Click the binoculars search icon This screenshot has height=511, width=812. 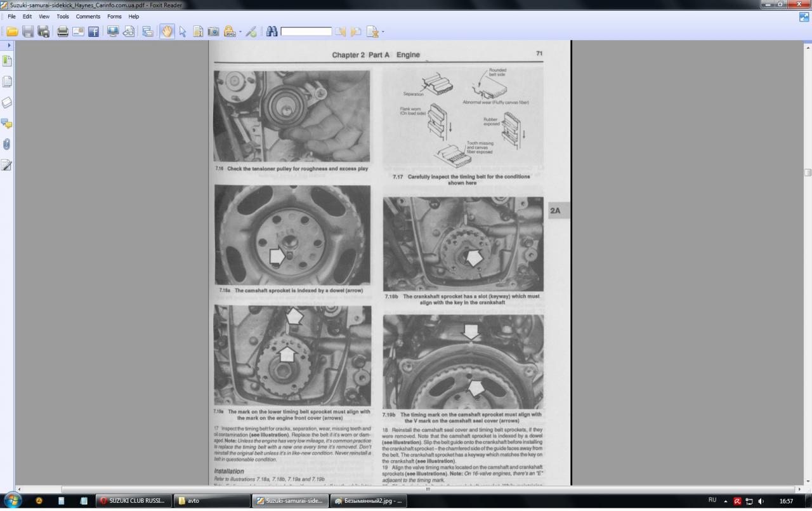[x=272, y=31]
